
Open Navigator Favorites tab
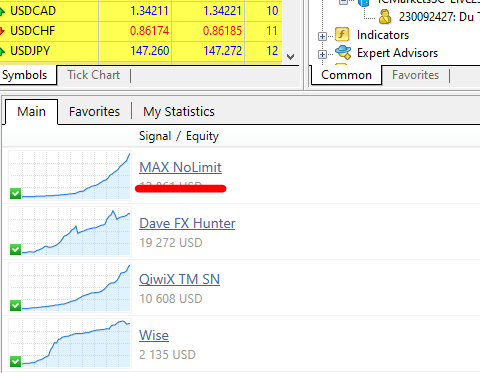click(x=415, y=75)
